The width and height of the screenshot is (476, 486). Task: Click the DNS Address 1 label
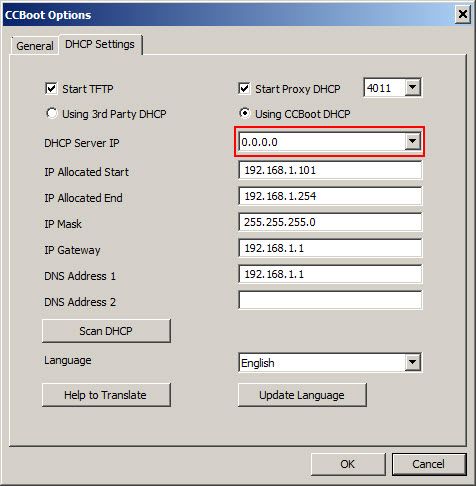[80, 276]
